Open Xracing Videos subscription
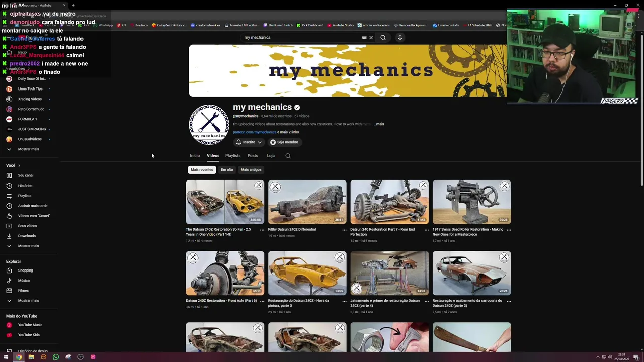Viewport: 644px width, 362px height. click(29, 99)
